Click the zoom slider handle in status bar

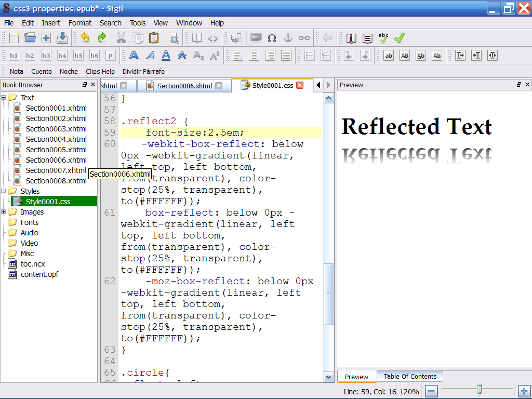pos(480,389)
